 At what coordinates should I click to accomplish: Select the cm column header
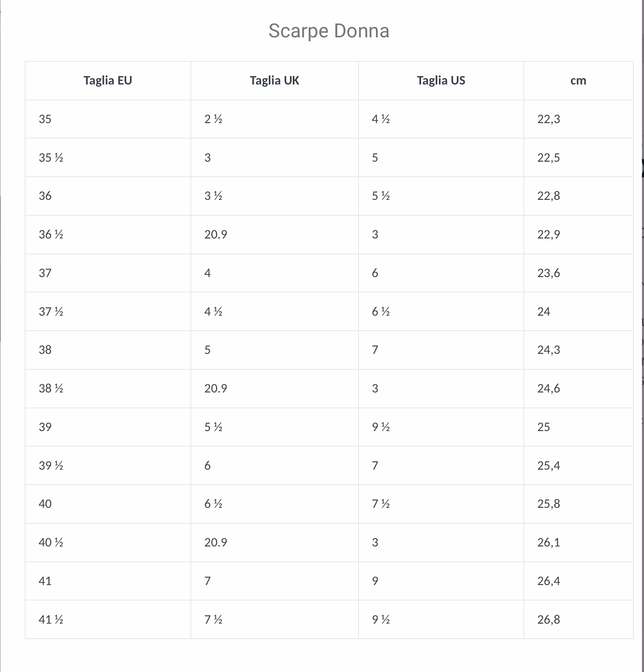click(x=578, y=80)
